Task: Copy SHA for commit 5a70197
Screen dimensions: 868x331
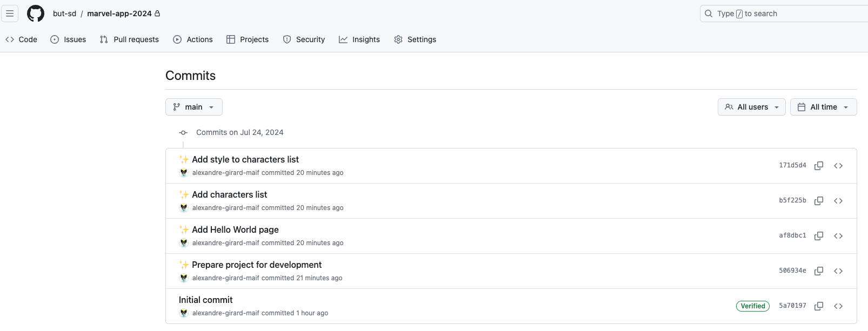Action: 819,306
